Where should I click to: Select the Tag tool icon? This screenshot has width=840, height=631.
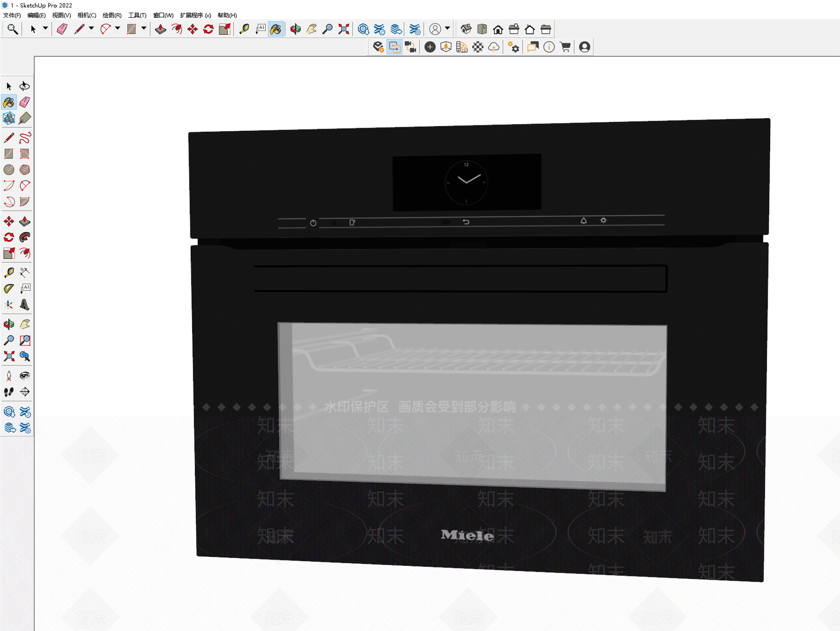click(25, 118)
